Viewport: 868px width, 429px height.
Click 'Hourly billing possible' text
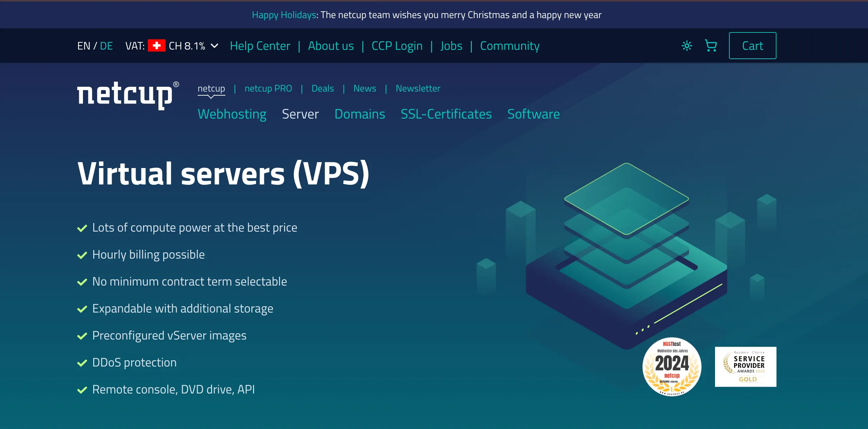[x=149, y=255]
